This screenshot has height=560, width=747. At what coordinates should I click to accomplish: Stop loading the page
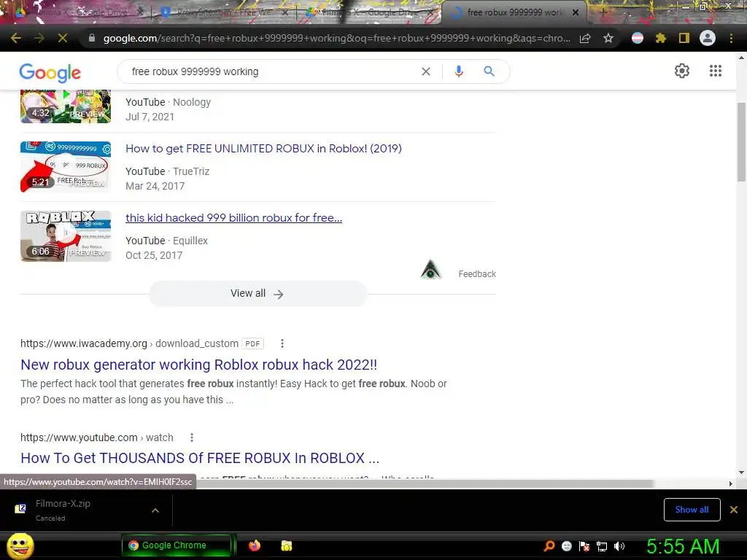(x=63, y=38)
